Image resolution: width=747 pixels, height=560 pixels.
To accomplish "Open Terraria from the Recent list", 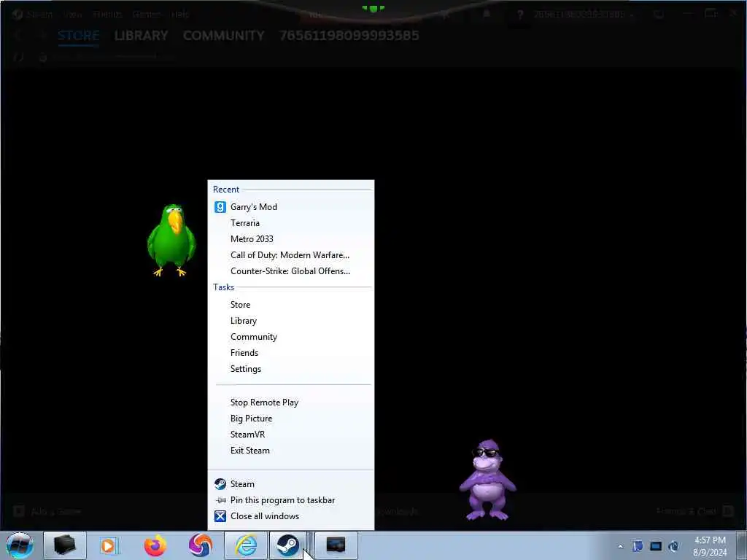I will [290, 223].
